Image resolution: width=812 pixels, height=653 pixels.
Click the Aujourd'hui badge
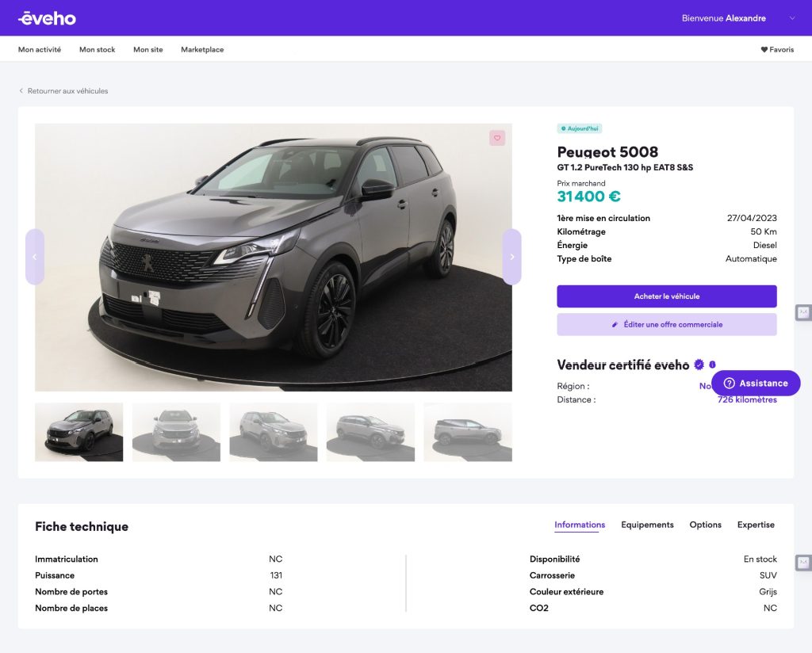tap(580, 128)
